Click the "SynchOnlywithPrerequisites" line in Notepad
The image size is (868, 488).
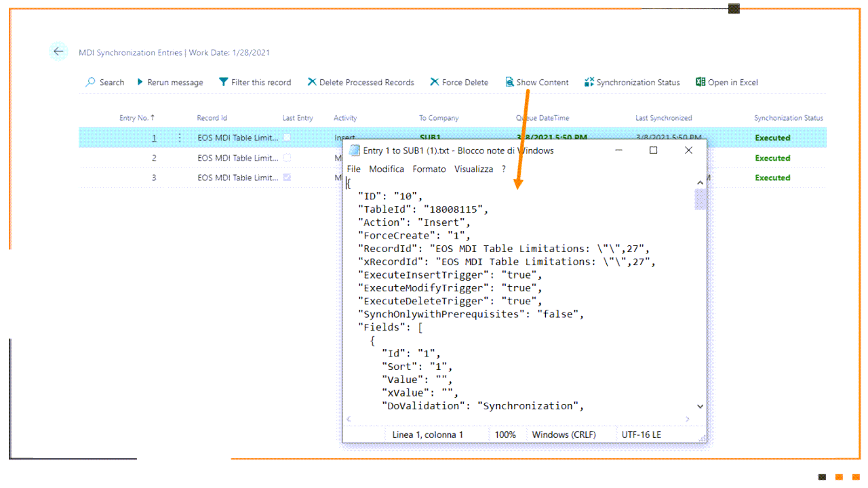[471, 314]
